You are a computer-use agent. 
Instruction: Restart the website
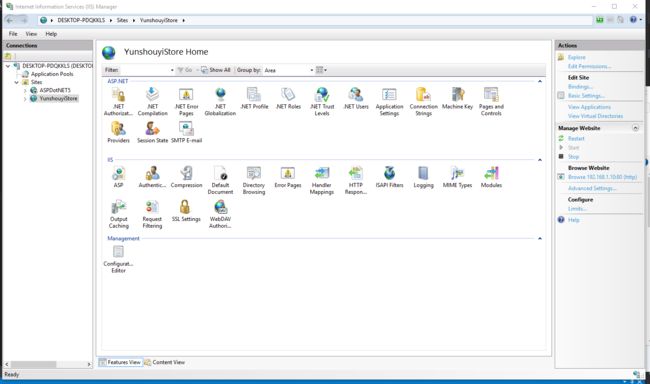576,139
